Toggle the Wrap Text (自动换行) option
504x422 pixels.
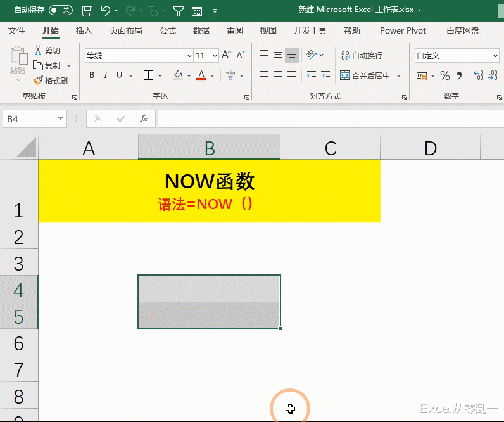[x=362, y=55]
